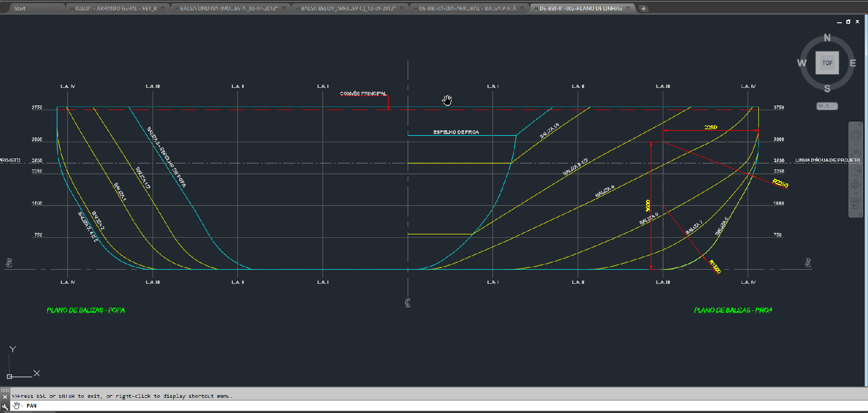Select the Zoom Extents tool in navigation bar
This screenshot has height=413, width=868.
pyautogui.click(x=856, y=169)
